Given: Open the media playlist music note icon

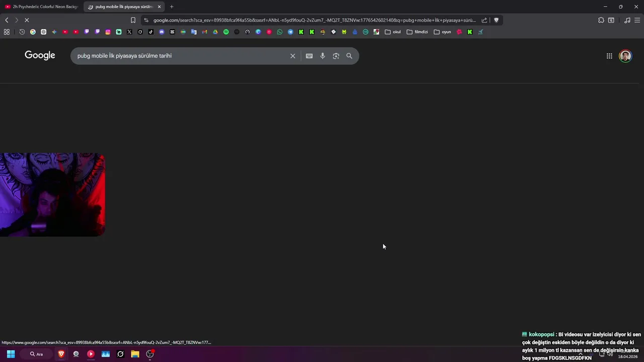Looking at the screenshot, I should click(x=627, y=20).
